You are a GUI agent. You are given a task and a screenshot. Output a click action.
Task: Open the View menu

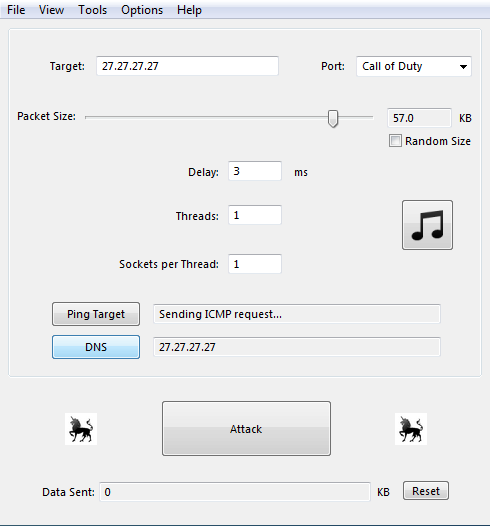pyautogui.click(x=51, y=10)
